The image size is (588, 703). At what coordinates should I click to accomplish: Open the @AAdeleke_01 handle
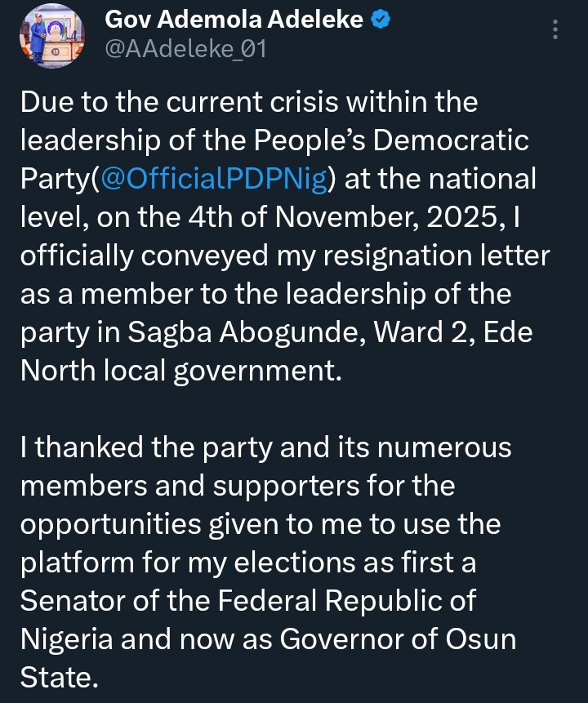coord(186,50)
